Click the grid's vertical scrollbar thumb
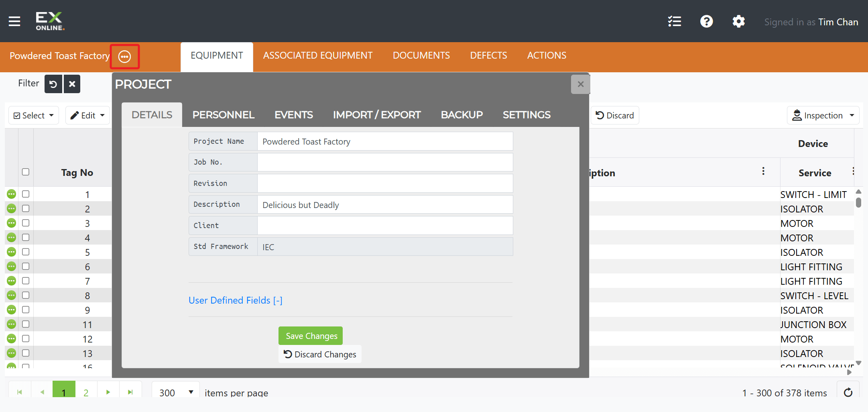 pyautogui.click(x=858, y=202)
